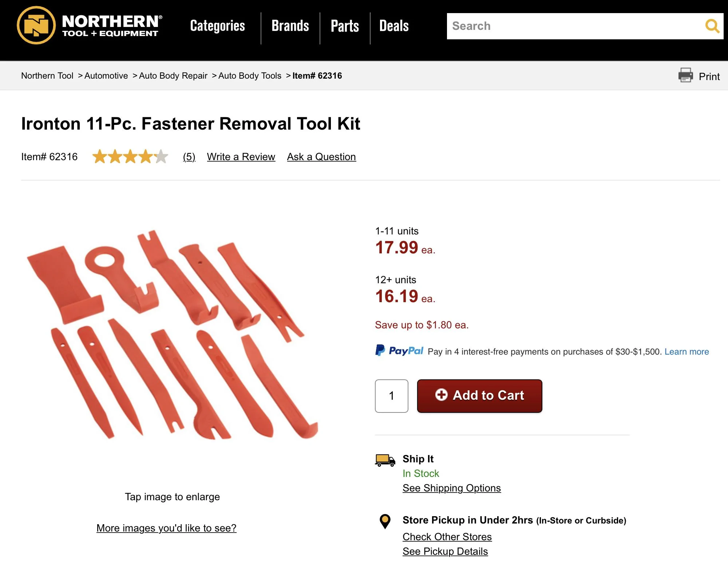Open PayPal Learn more link
The height and width of the screenshot is (565, 728).
tap(687, 352)
